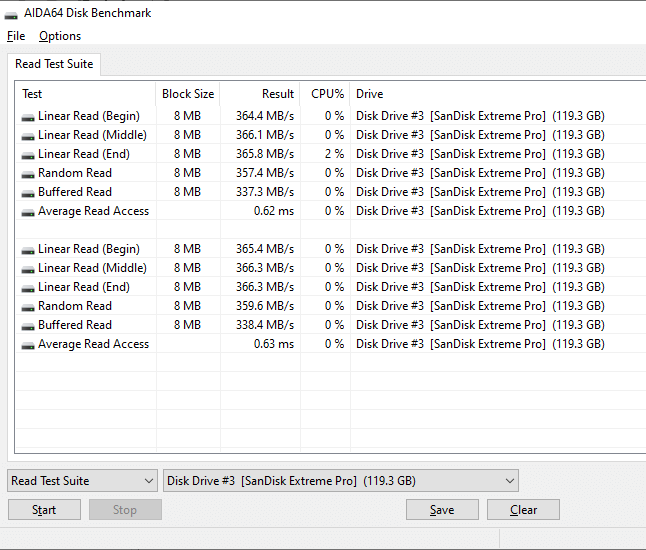Image resolution: width=646 pixels, height=550 pixels.
Task: Open the File menu
Action: (16, 36)
